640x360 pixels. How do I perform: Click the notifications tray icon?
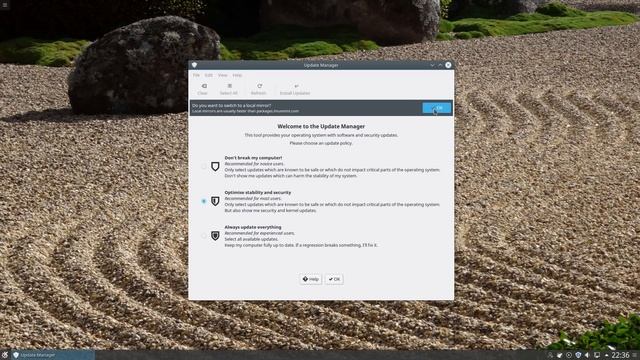560,355
